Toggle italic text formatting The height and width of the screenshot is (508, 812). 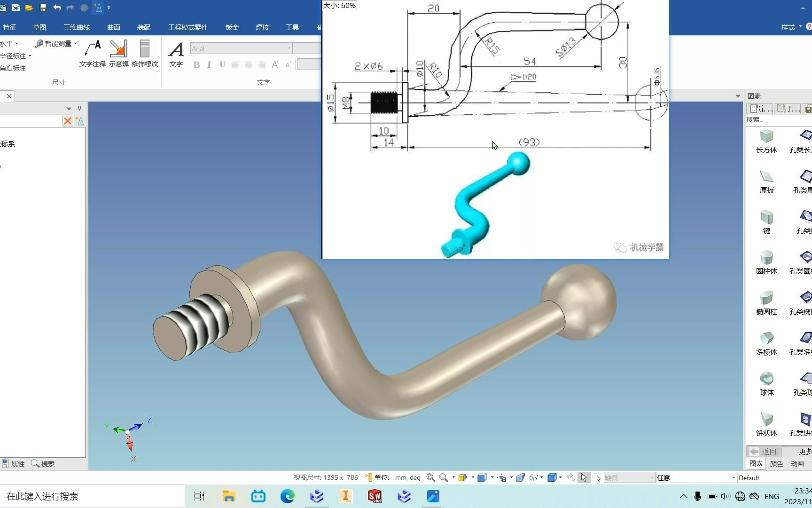pyautogui.click(x=209, y=65)
